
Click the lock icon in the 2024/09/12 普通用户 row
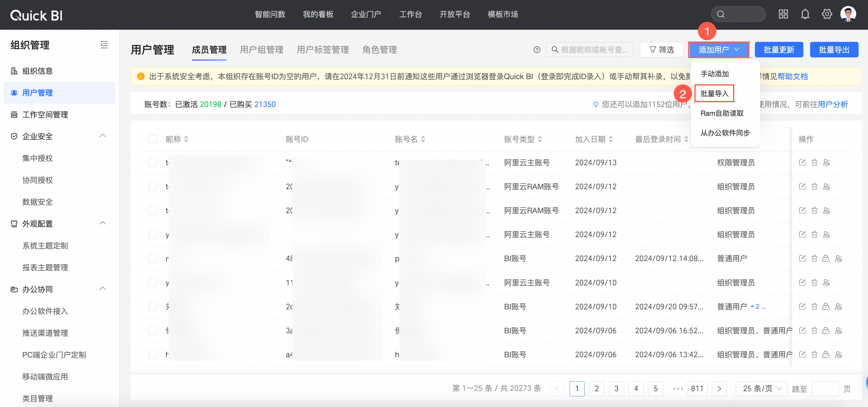826,258
